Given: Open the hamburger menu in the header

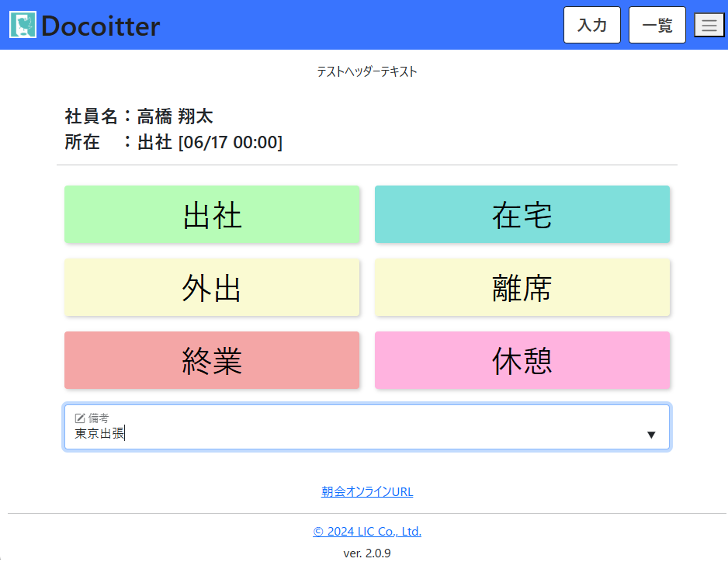Looking at the screenshot, I should (x=709, y=25).
